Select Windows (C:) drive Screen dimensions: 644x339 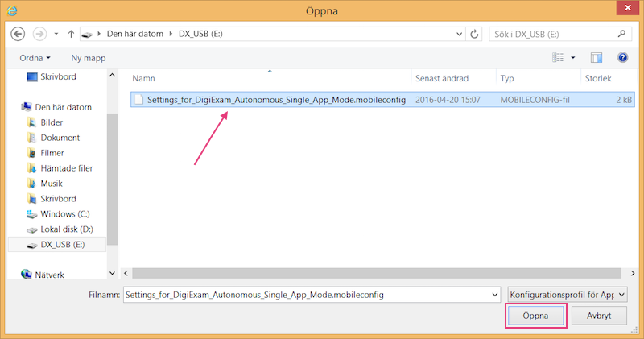point(65,213)
